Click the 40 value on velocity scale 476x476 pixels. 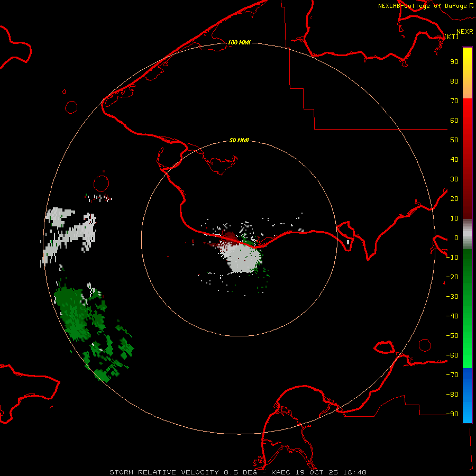454,159
